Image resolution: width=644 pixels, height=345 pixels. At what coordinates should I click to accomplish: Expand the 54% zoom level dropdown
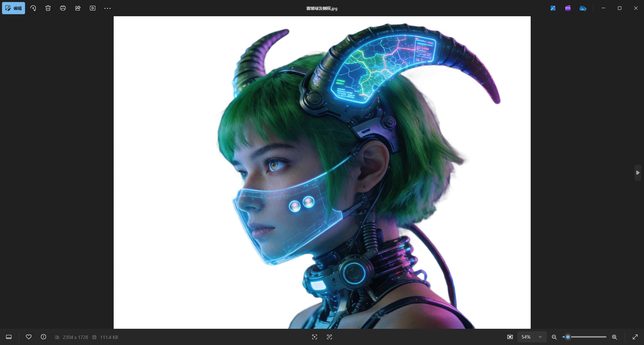tap(532, 337)
